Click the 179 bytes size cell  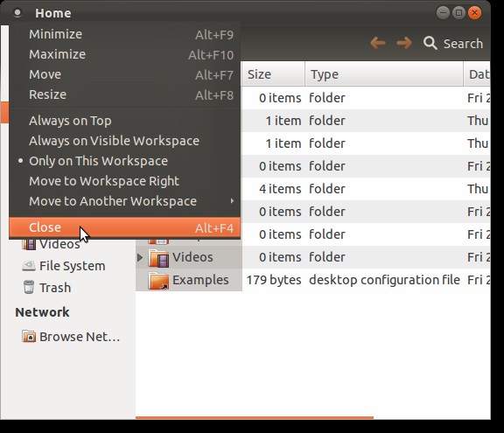(274, 280)
